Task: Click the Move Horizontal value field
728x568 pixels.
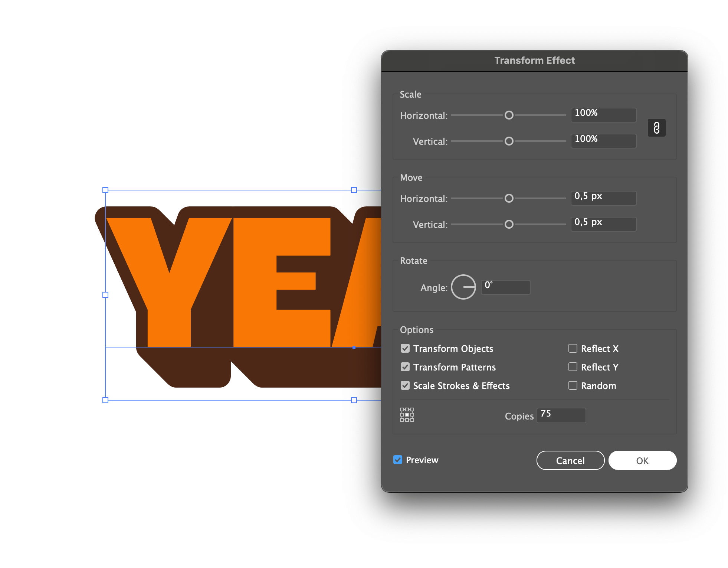Action: click(x=603, y=198)
